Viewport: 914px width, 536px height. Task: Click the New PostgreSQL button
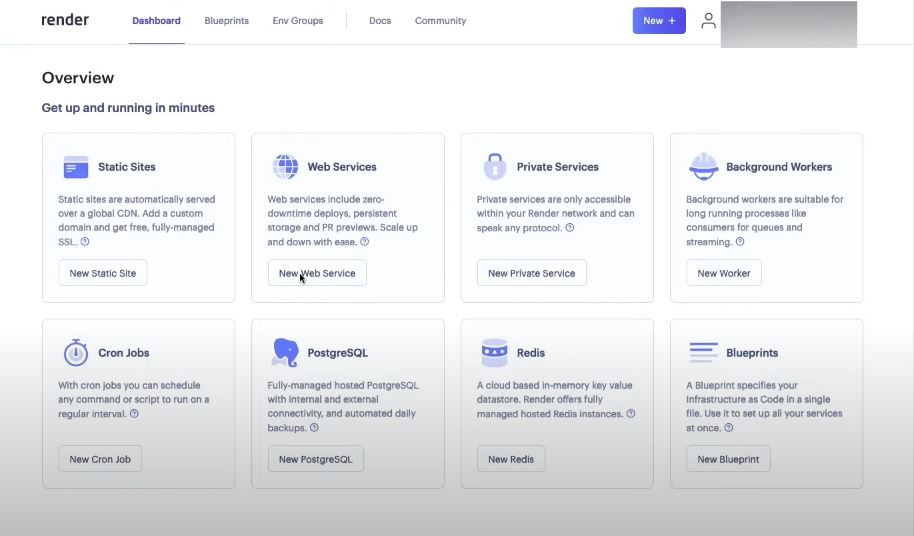(x=315, y=459)
